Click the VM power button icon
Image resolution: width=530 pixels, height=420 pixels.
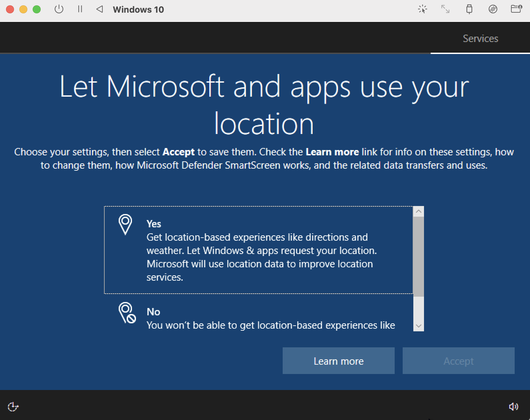coord(59,9)
